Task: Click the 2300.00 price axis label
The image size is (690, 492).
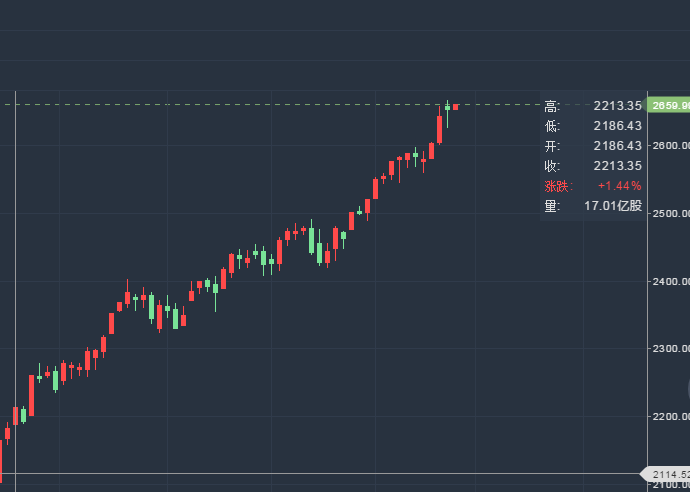Action: 671,349
